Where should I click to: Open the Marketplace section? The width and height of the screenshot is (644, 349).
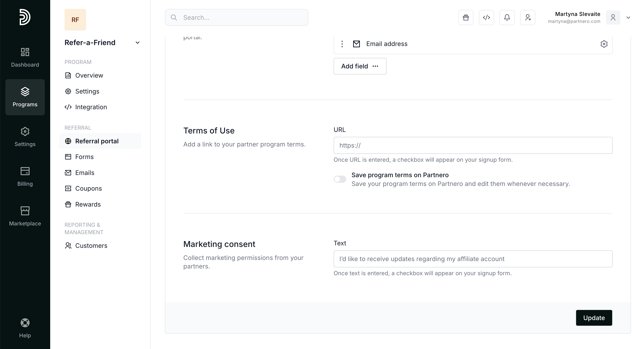click(25, 216)
